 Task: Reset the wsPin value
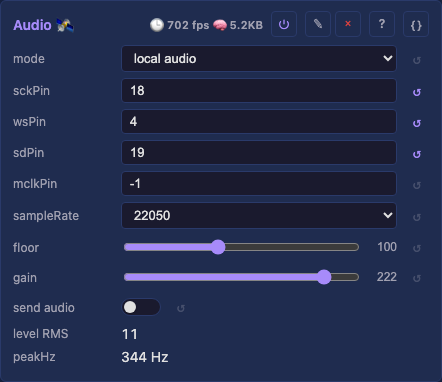click(x=417, y=123)
